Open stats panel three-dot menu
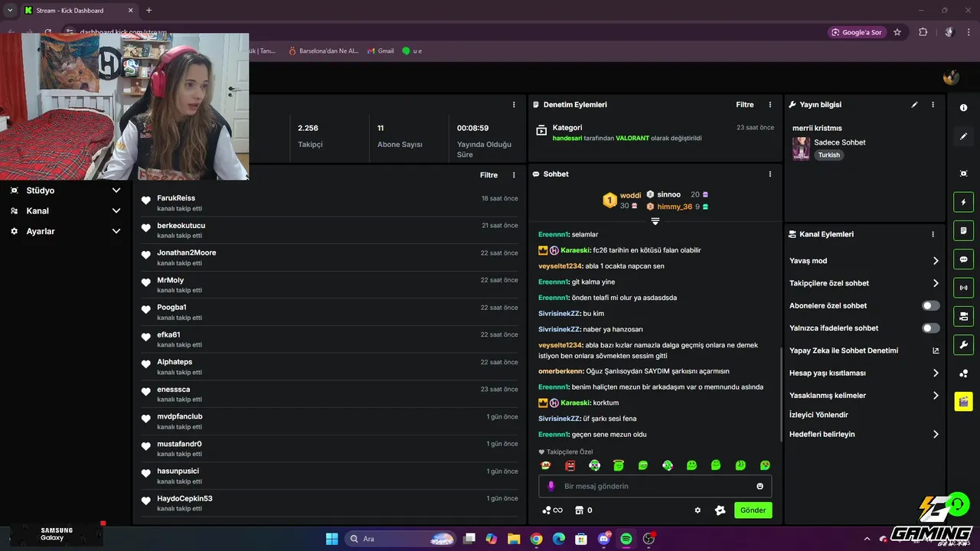The image size is (980, 551). click(514, 105)
